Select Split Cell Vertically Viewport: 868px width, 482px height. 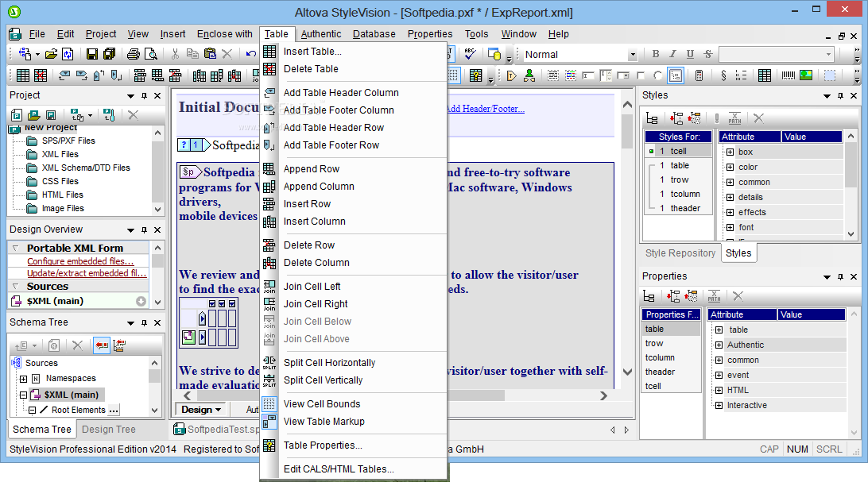tap(324, 380)
